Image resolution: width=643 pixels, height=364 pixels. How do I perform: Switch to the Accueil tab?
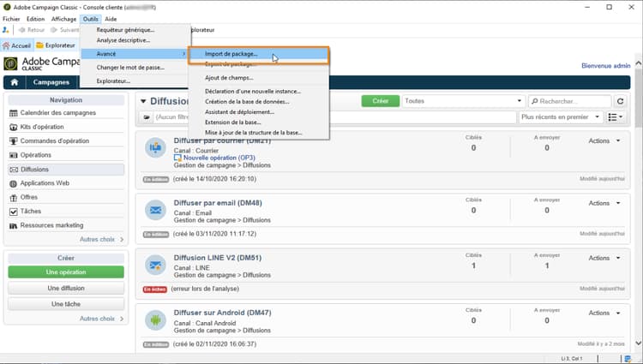tap(16, 45)
